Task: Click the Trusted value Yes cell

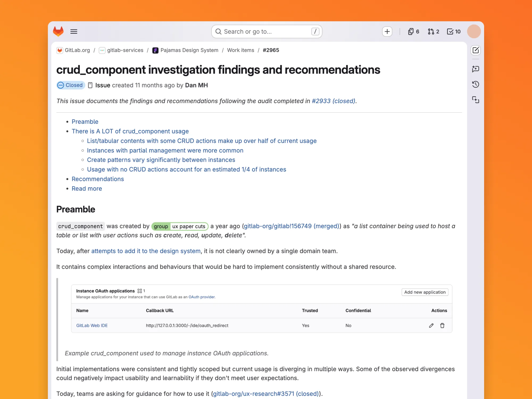Action: point(306,326)
